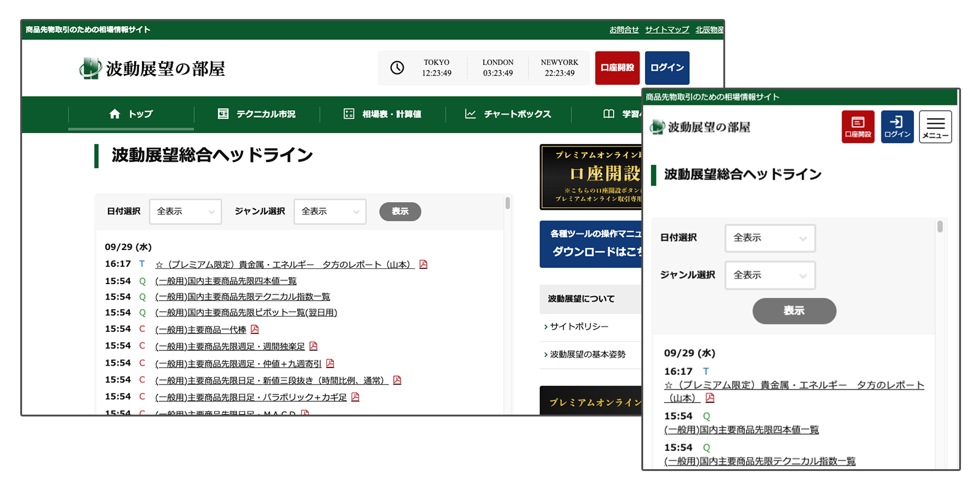Click the NEWYORK 22:23:49 time display

coord(559,68)
